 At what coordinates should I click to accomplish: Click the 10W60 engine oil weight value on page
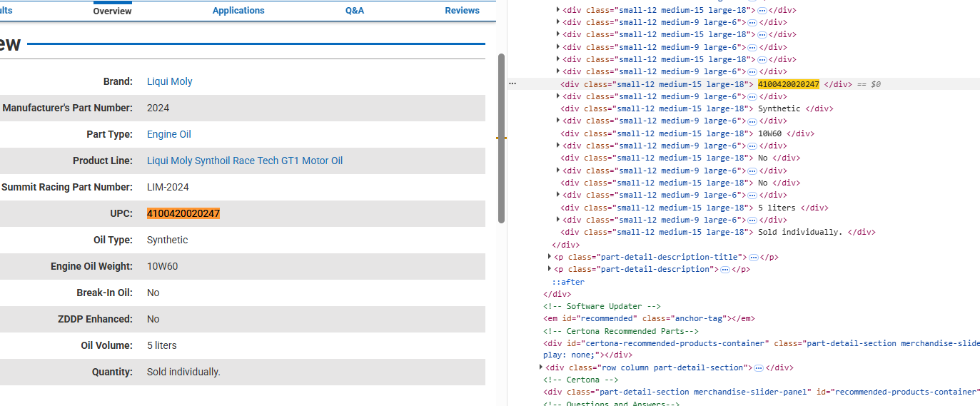(x=162, y=266)
